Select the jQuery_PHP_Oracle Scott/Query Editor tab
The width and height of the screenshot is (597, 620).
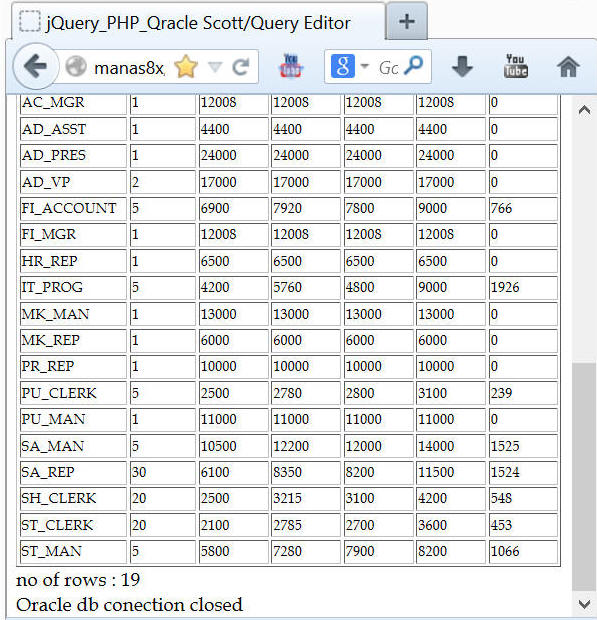[x=198, y=23]
